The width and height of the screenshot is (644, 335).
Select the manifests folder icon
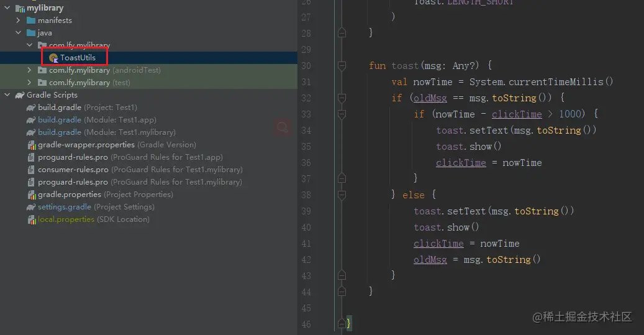(x=31, y=20)
